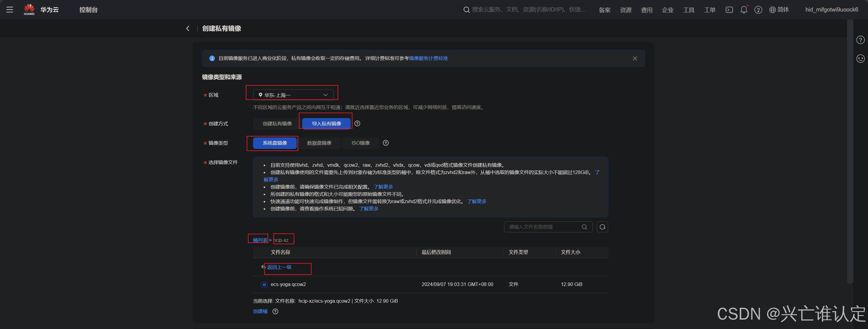Open the 费用 menu

647,10
